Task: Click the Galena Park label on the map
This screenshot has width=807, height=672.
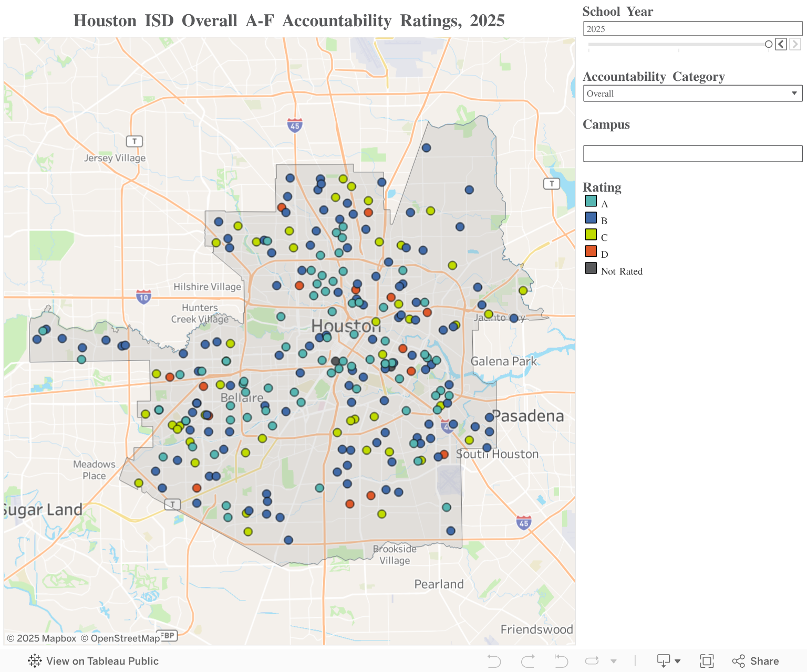Action: click(x=504, y=361)
